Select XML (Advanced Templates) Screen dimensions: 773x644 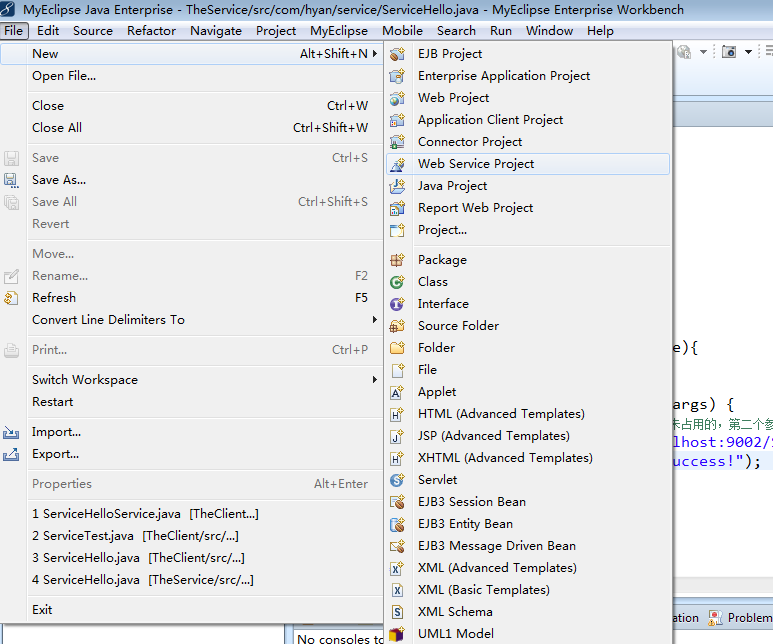pyautogui.click(x=528, y=568)
